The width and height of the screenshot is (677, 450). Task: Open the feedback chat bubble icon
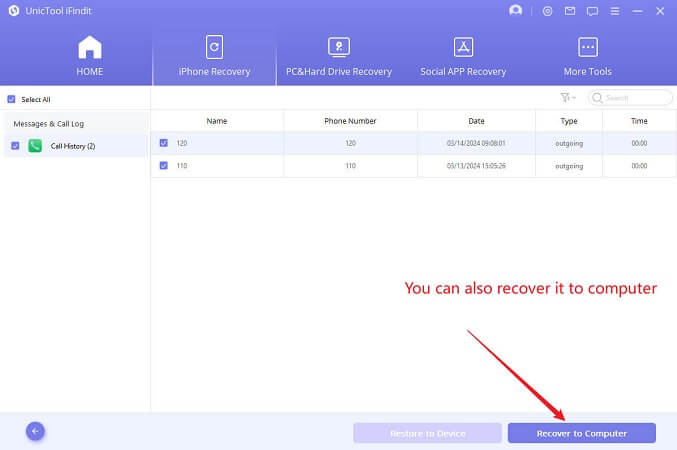tap(592, 11)
